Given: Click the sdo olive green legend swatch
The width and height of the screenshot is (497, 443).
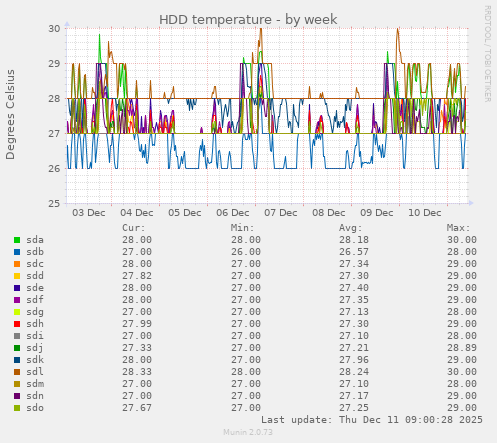Looking at the screenshot, I should [x=17, y=408].
